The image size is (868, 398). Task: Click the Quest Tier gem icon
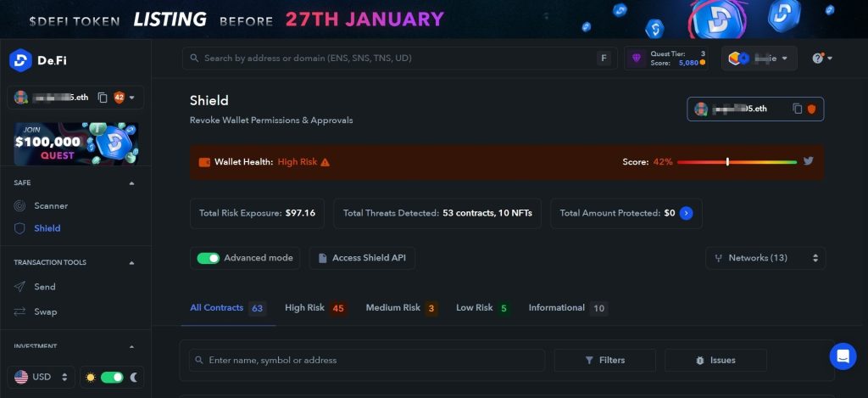(637, 59)
